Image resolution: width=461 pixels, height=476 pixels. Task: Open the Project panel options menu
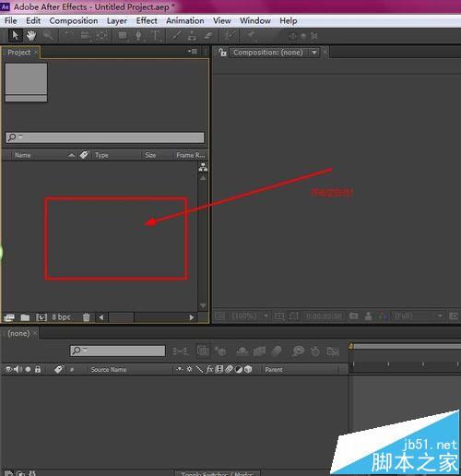point(193,52)
